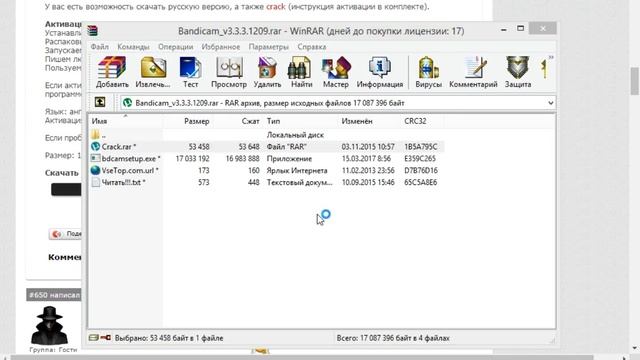Select the bdcamsetup.exe file name
Image resolution: width=640 pixels, height=360 pixels.
[x=131, y=158]
